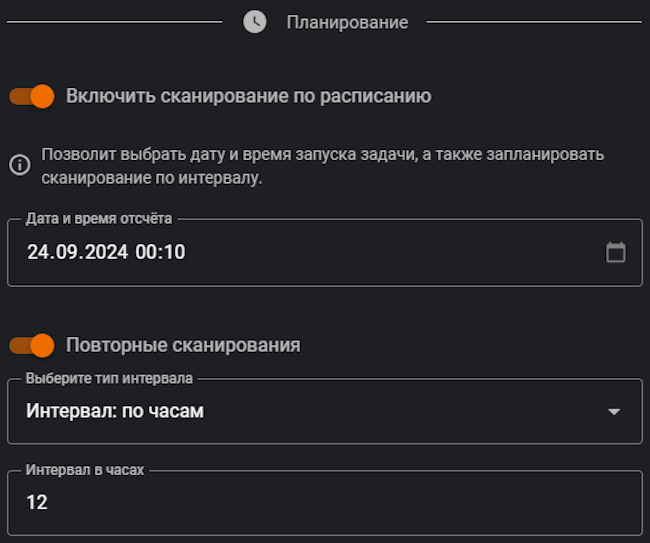Click the clock icon beside Планирование

click(255, 22)
